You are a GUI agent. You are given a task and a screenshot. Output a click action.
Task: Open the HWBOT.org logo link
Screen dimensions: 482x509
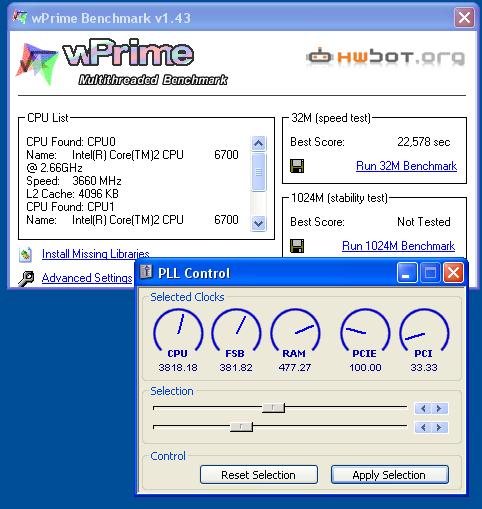pos(385,57)
